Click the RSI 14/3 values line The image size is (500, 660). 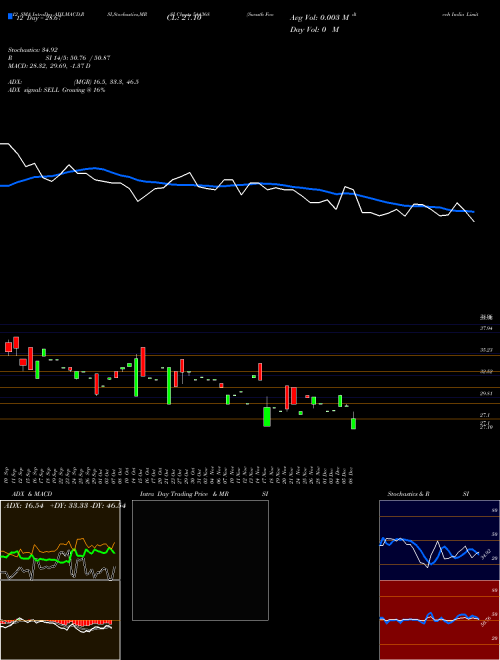coord(59,58)
